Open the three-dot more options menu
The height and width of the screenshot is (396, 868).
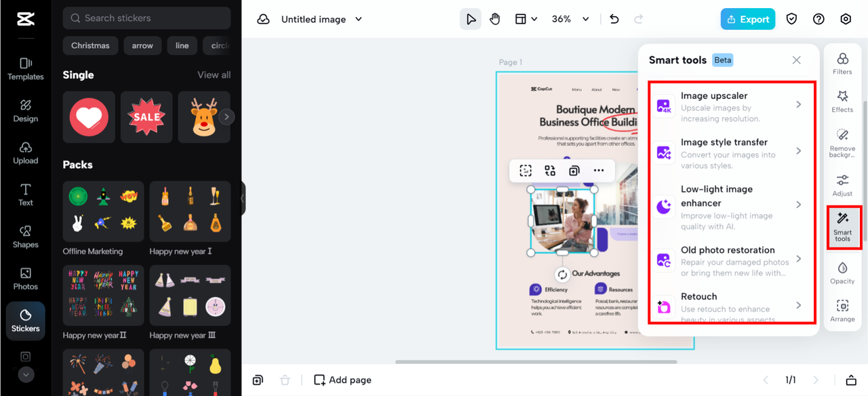pyautogui.click(x=598, y=171)
